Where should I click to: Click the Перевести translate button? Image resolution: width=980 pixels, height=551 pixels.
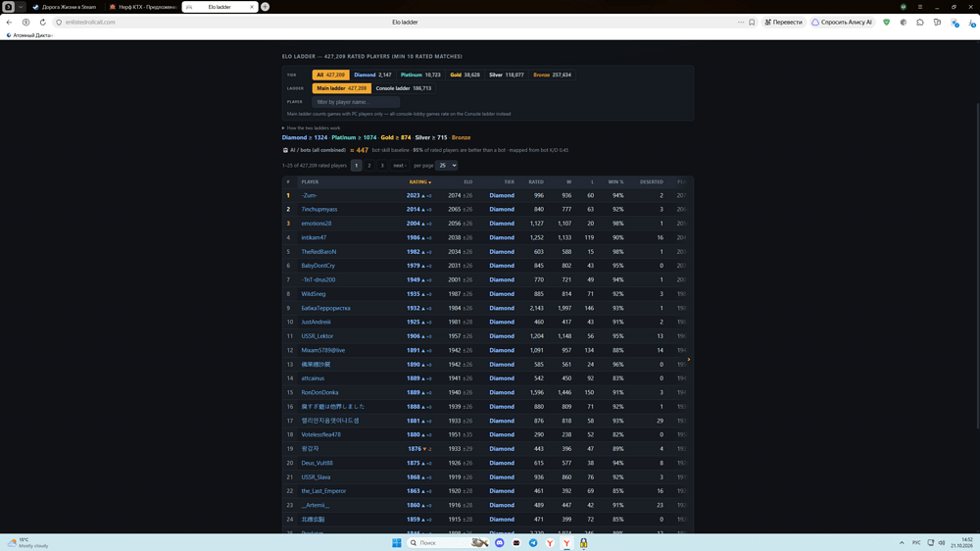pyautogui.click(x=783, y=22)
